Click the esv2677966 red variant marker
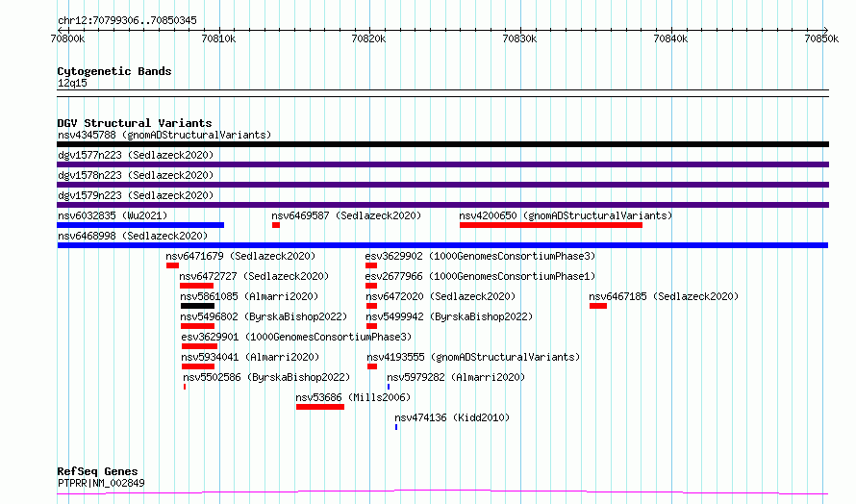Image resolution: width=856 pixels, height=504 pixels. point(371,286)
